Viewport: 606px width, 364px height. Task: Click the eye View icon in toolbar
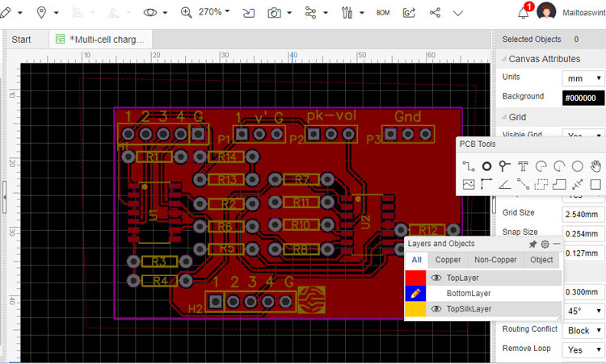[150, 12]
